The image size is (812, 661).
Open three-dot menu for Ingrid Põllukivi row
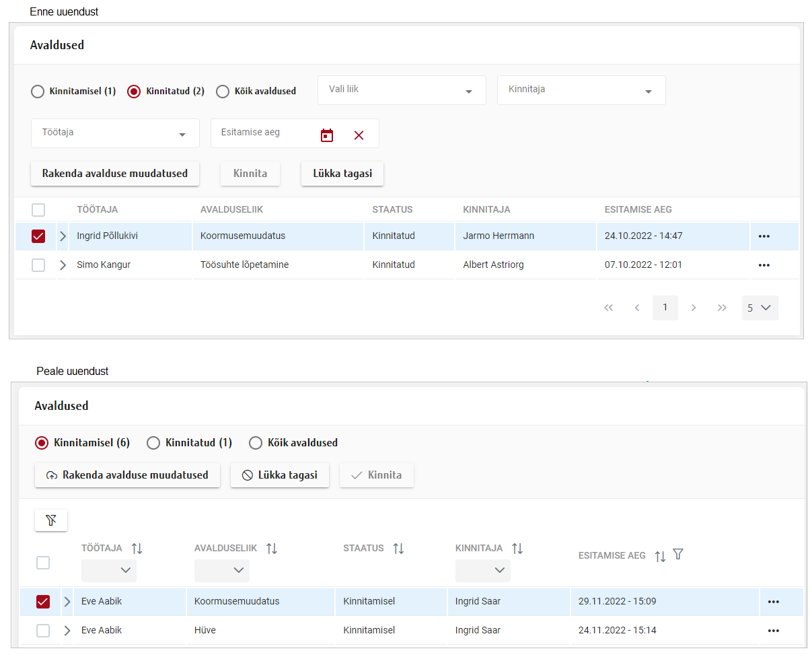coord(764,236)
